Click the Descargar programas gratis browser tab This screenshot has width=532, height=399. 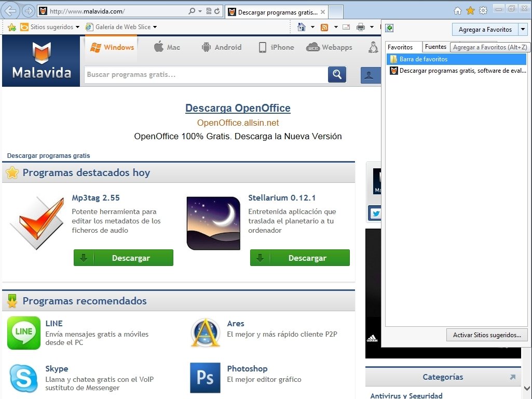[277, 12]
